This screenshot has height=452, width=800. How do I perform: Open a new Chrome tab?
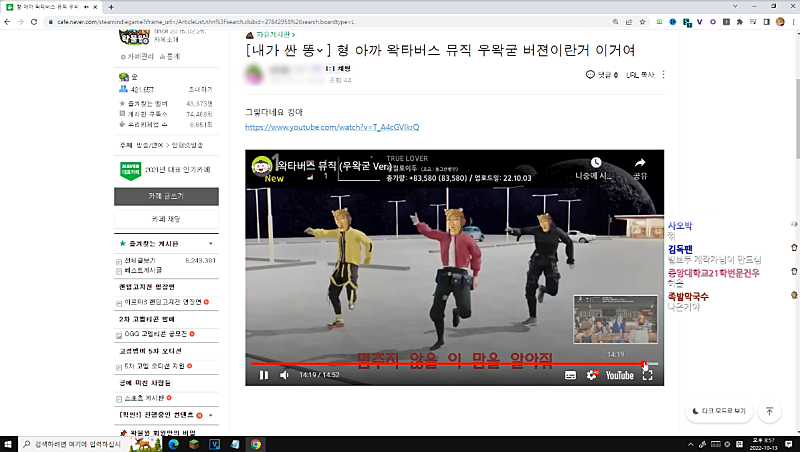[111, 7]
